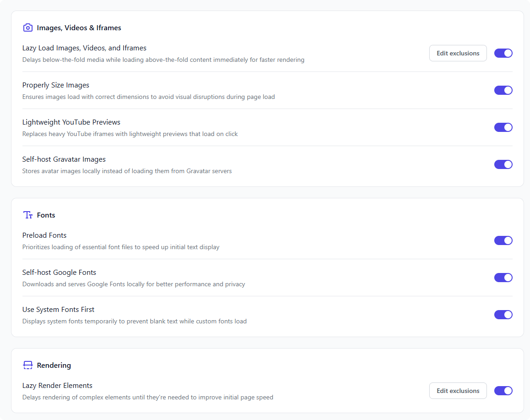Open Edit exclusions for Lazy Render Elements

tap(458, 391)
